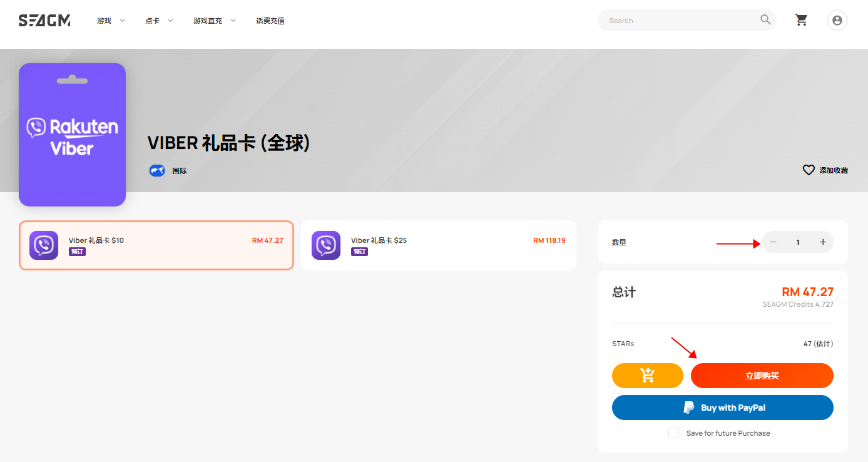Click the 立即购买 buy now button
This screenshot has height=462, width=868.
pyautogui.click(x=762, y=376)
